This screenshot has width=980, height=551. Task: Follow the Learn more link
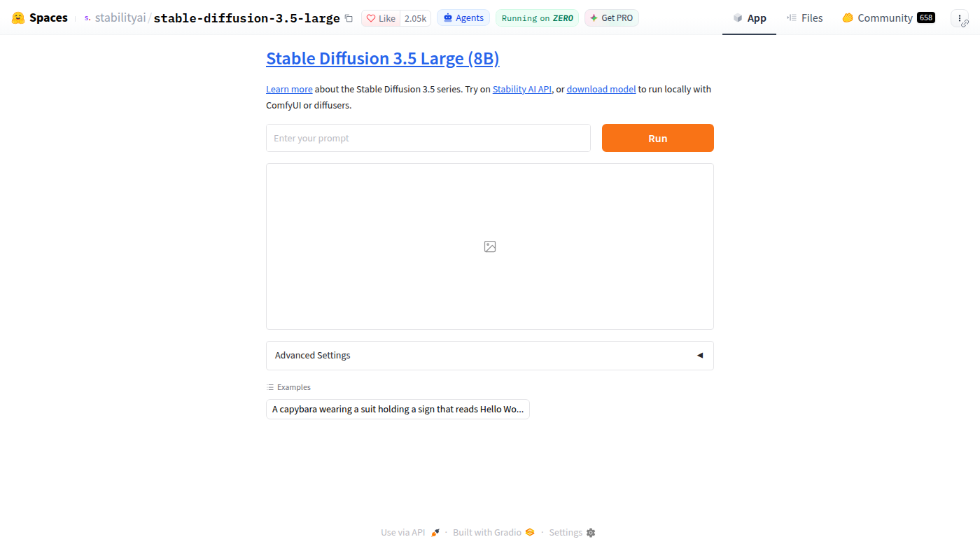(289, 89)
